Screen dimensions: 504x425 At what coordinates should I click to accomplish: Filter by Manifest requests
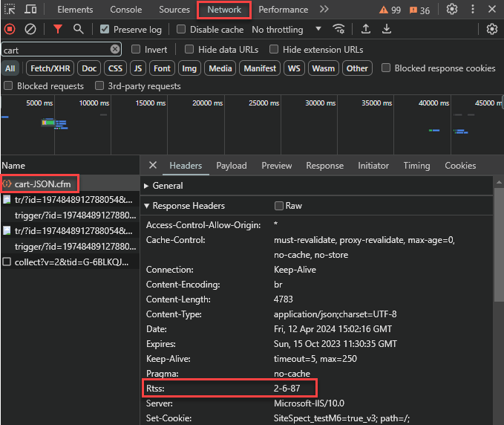pyautogui.click(x=260, y=68)
